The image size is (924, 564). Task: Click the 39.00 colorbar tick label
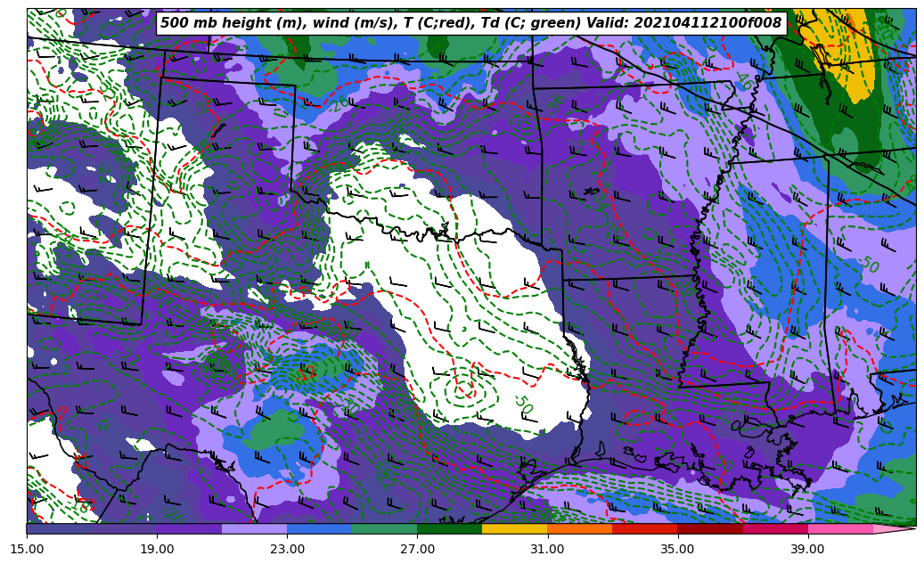click(807, 549)
